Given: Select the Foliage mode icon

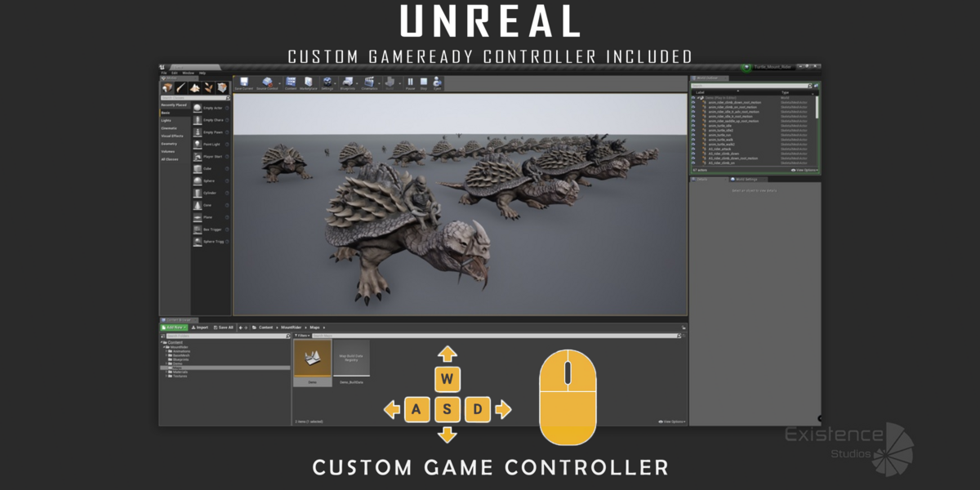Looking at the screenshot, I should coord(208,87).
